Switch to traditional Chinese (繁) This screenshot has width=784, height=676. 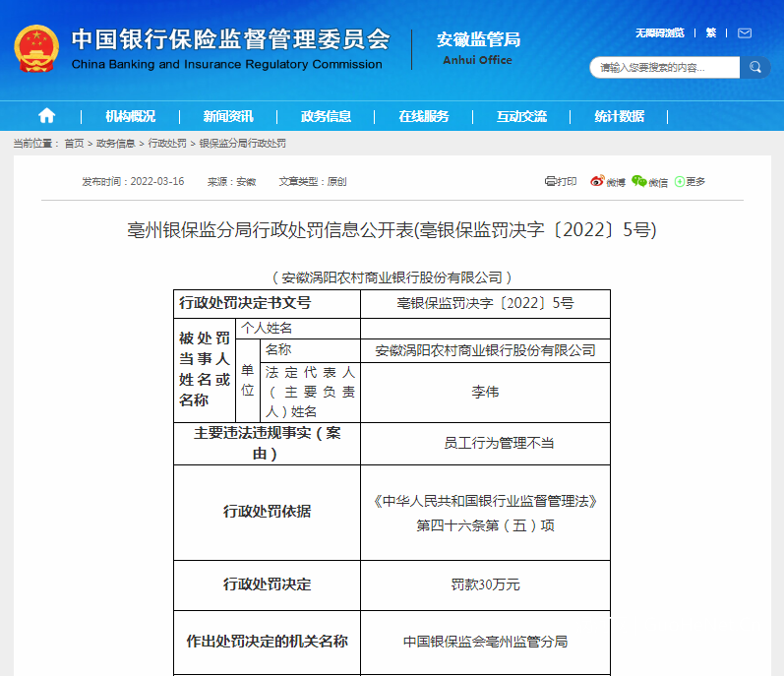click(710, 32)
